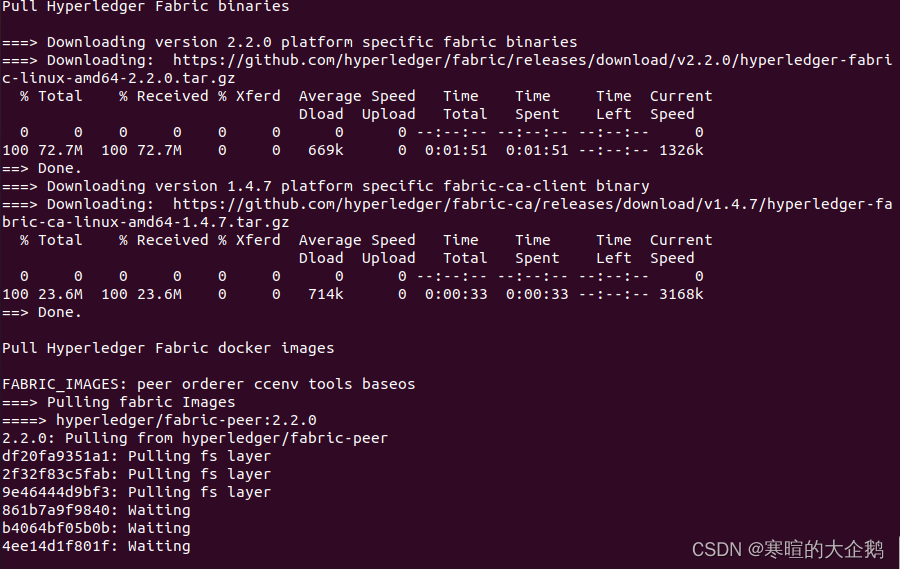Click the 'Pulling fabric Images' line

tap(119, 402)
